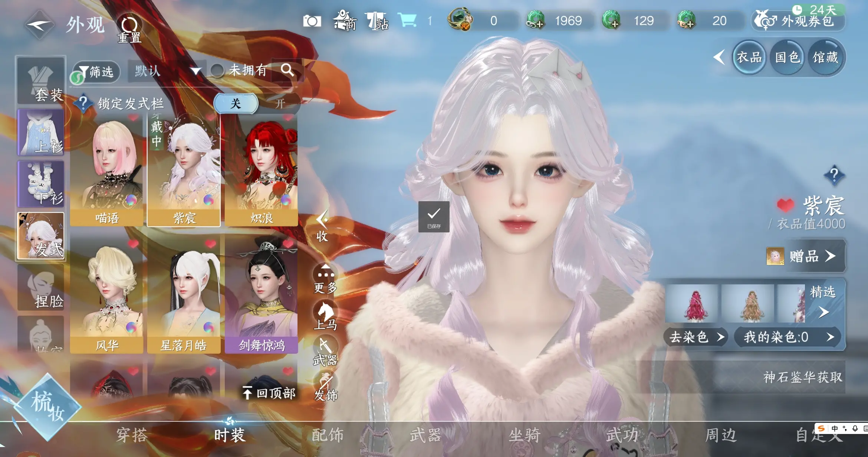Open dye palette on 星落月皓 card
The image size is (868, 457).
(x=208, y=327)
